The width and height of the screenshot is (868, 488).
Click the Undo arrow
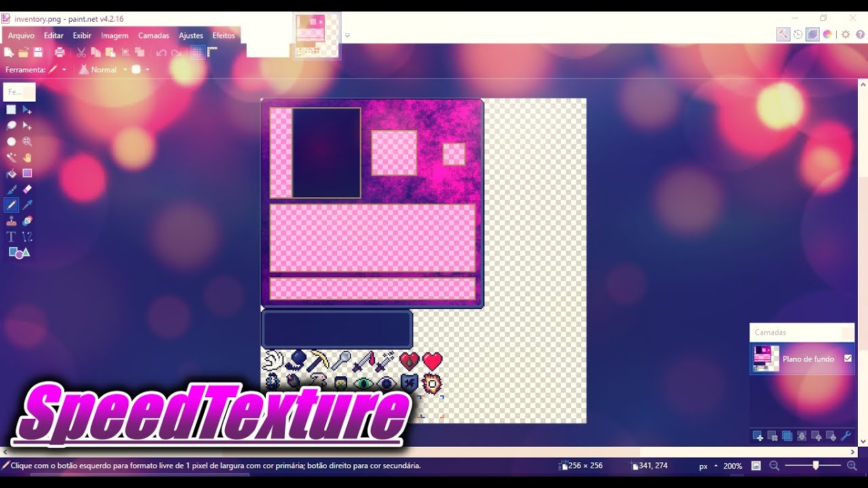tap(161, 52)
